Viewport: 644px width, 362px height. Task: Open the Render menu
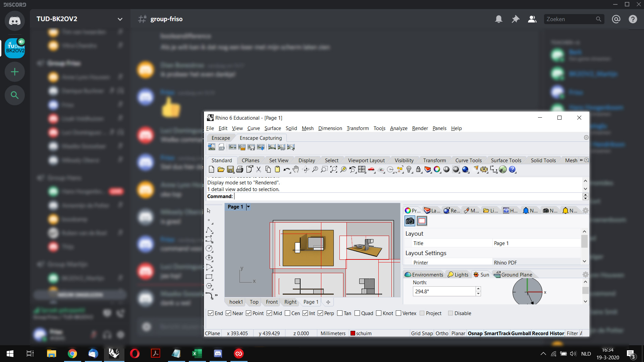click(420, 128)
